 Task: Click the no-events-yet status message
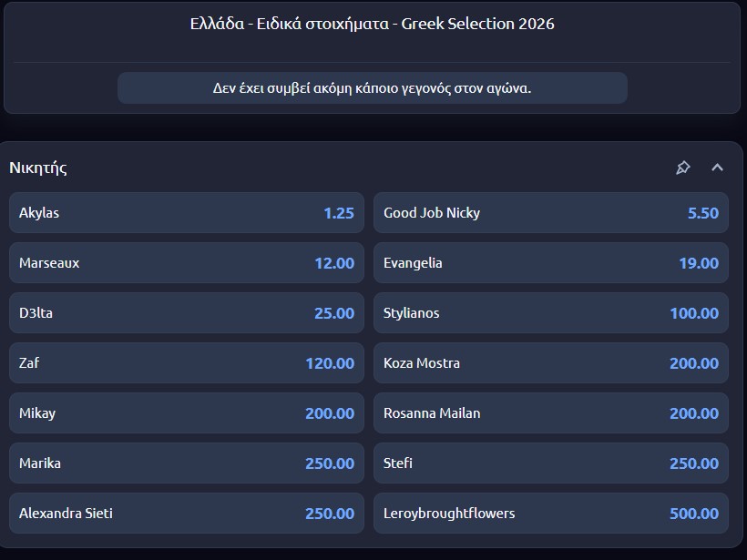(372, 88)
